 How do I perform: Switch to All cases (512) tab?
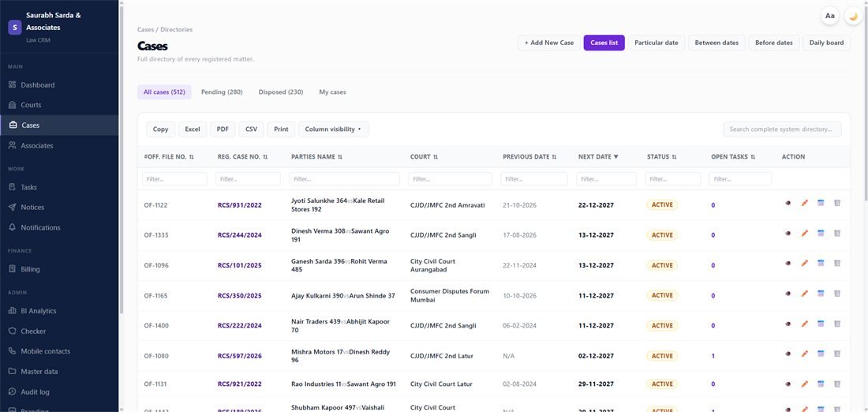tap(164, 92)
